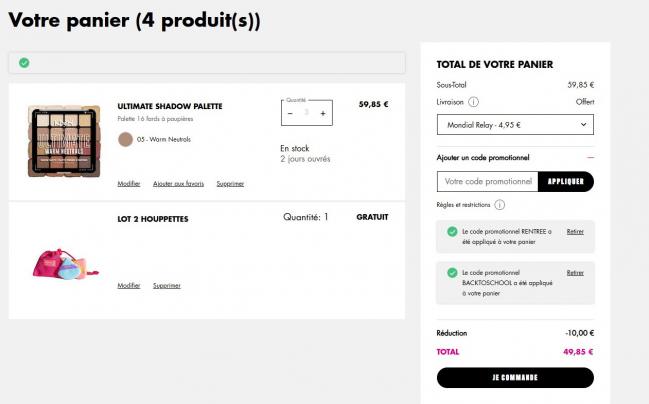Image resolution: width=649 pixels, height=404 pixels.
Task: Click the green checkmark in notification banner
Action: pos(24,63)
